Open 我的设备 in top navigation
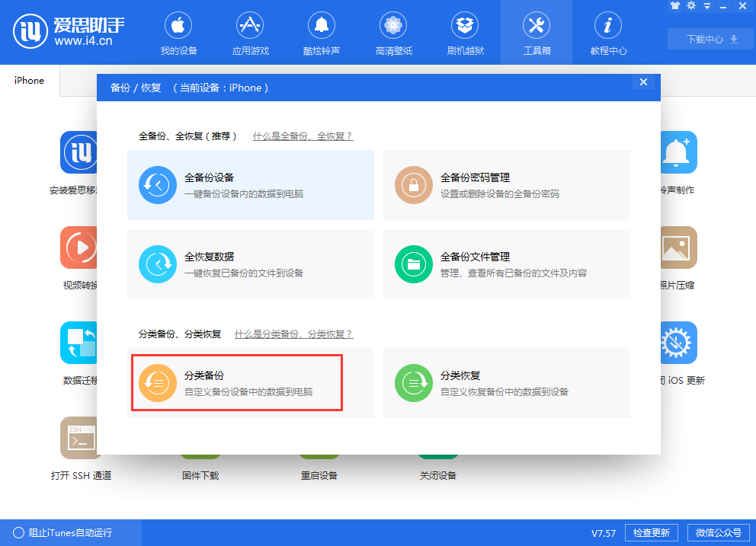Viewport: 756px width, 546px height. tap(178, 34)
